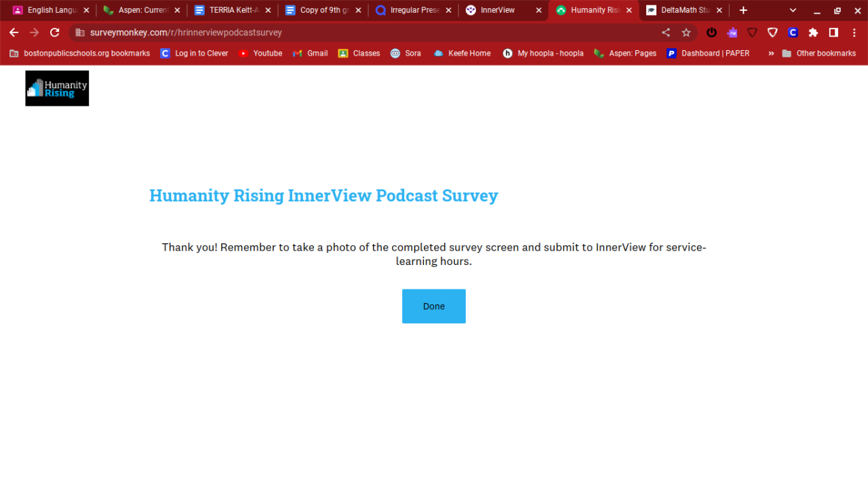868x488 pixels.
Task: Bookmark this tab with the star icon
Action: tap(686, 33)
